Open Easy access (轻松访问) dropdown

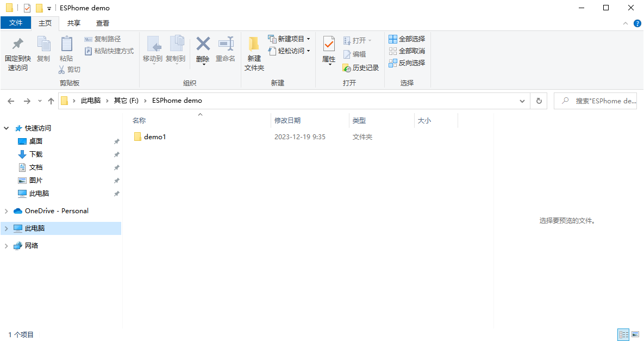pyautogui.click(x=289, y=51)
